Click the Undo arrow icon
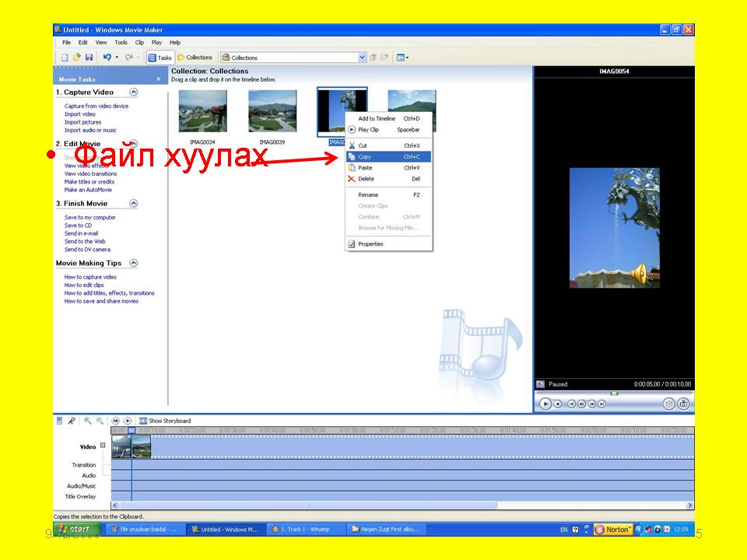The width and height of the screenshot is (747, 560). click(x=107, y=58)
